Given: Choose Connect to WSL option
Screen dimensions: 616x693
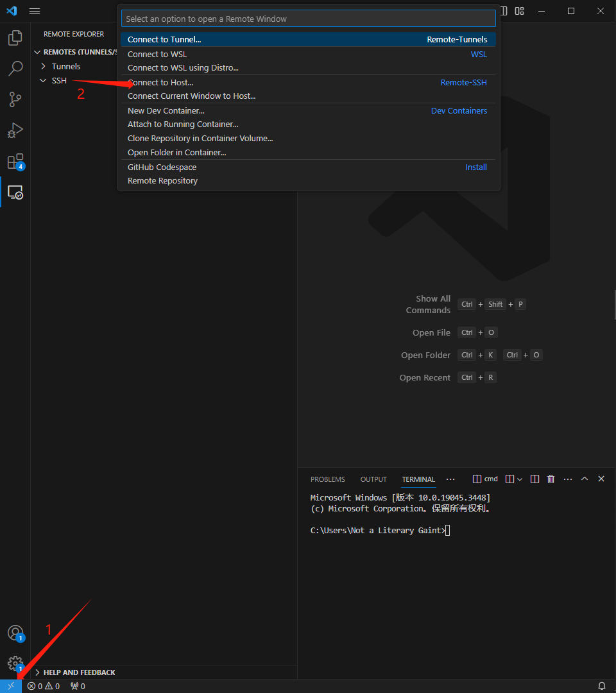Looking at the screenshot, I should 308,54.
